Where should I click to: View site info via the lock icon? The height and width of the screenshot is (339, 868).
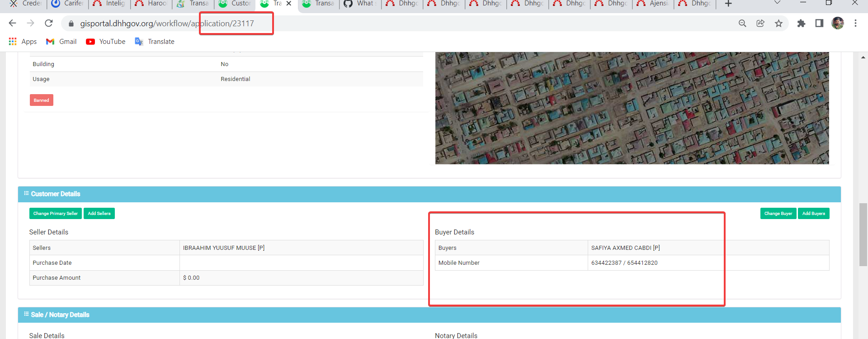(x=71, y=24)
